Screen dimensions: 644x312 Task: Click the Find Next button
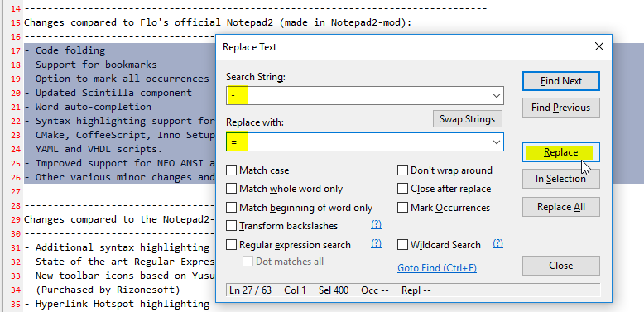560,81
